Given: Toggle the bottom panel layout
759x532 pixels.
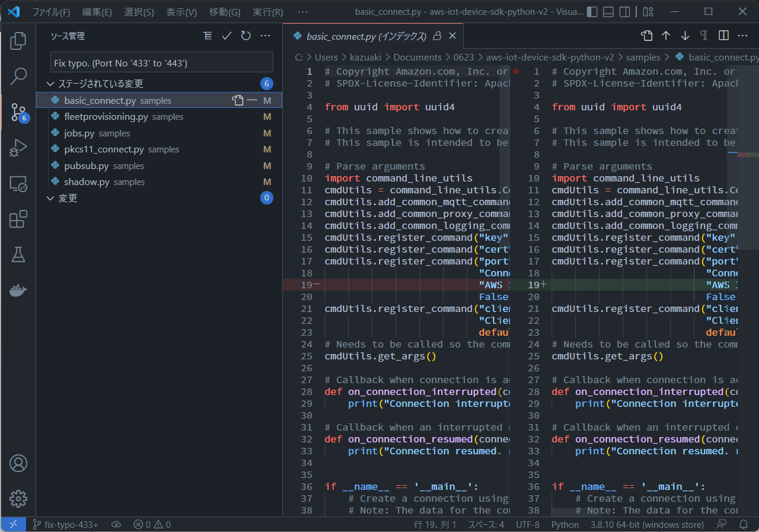Looking at the screenshot, I should pyautogui.click(x=608, y=12).
